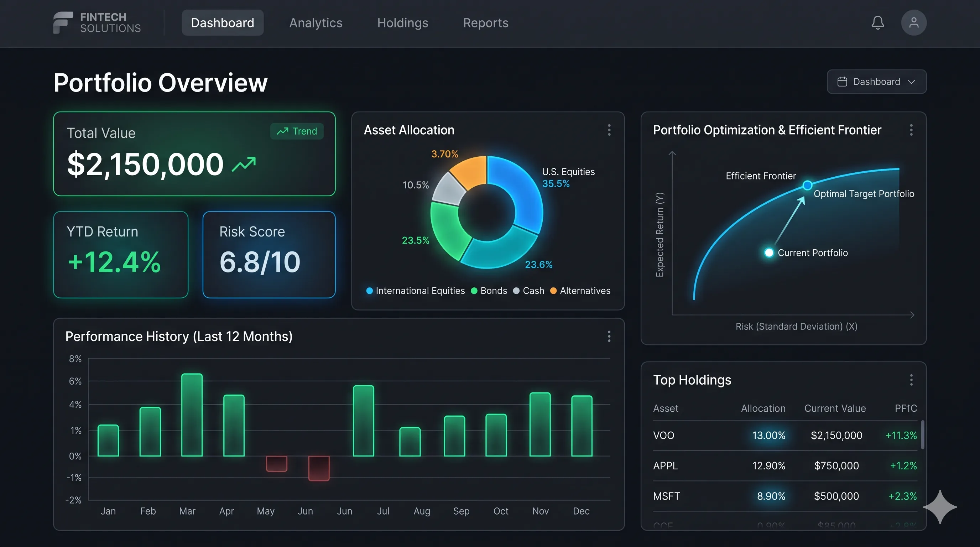The width and height of the screenshot is (980, 547).
Task: Click the tall green bar above second Jun
Action: (364, 421)
